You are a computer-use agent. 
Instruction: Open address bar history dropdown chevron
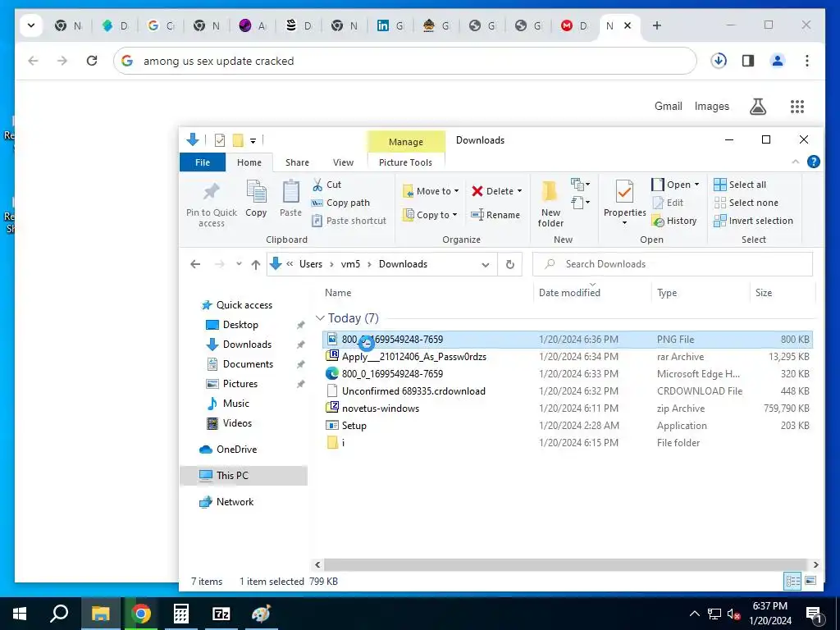tap(486, 265)
